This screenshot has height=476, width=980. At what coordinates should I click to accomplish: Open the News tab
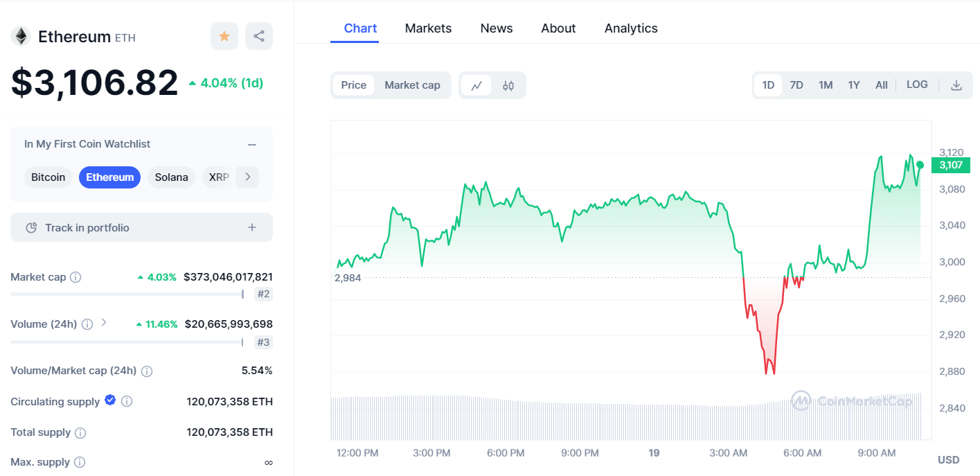point(497,28)
